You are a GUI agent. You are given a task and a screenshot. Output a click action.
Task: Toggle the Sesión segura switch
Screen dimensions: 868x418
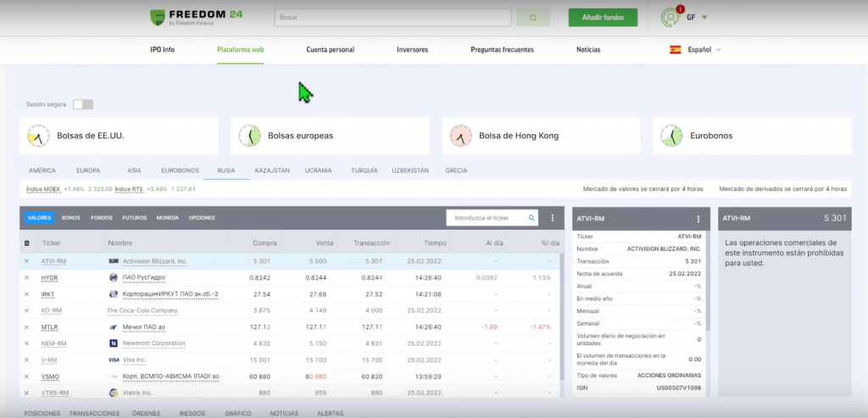[83, 104]
